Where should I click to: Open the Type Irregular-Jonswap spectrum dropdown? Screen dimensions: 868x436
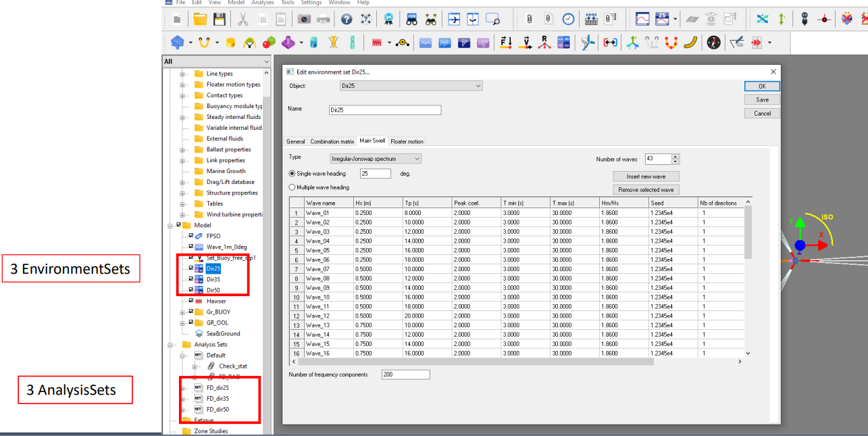pyautogui.click(x=375, y=158)
